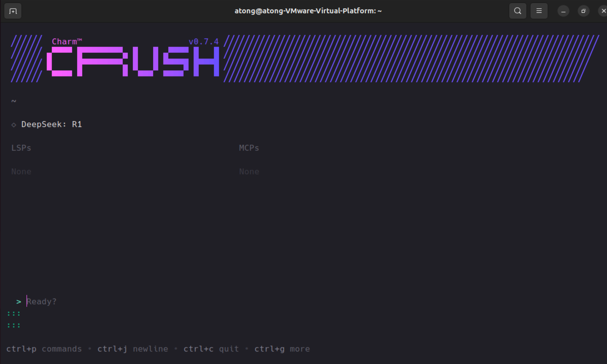
Task: Click the ctrl+j newline hint
Action: coord(133,349)
